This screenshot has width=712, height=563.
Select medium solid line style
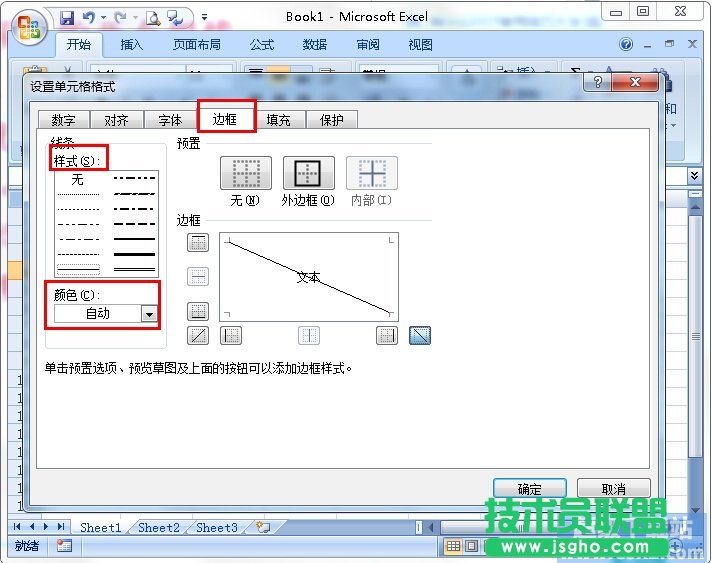[x=134, y=239]
